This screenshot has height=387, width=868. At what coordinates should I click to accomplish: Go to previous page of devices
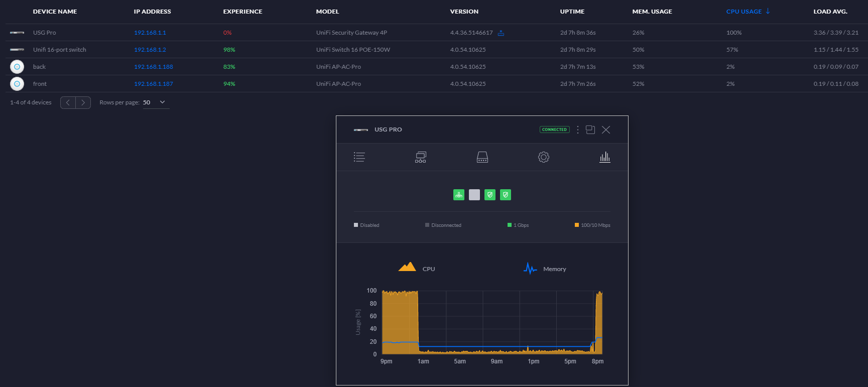(x=68, y=102)
